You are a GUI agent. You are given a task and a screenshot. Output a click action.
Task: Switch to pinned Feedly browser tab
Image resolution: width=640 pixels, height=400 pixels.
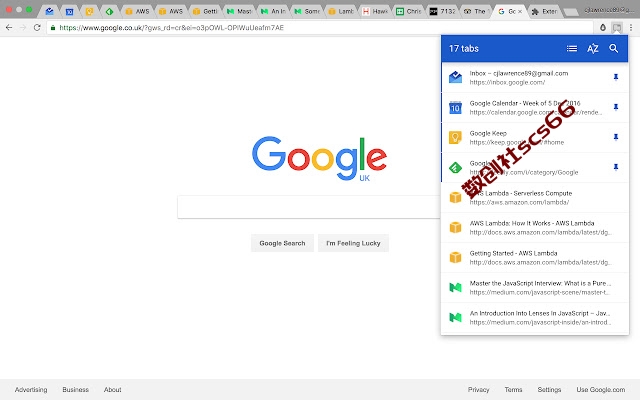[x=109, y=11]
